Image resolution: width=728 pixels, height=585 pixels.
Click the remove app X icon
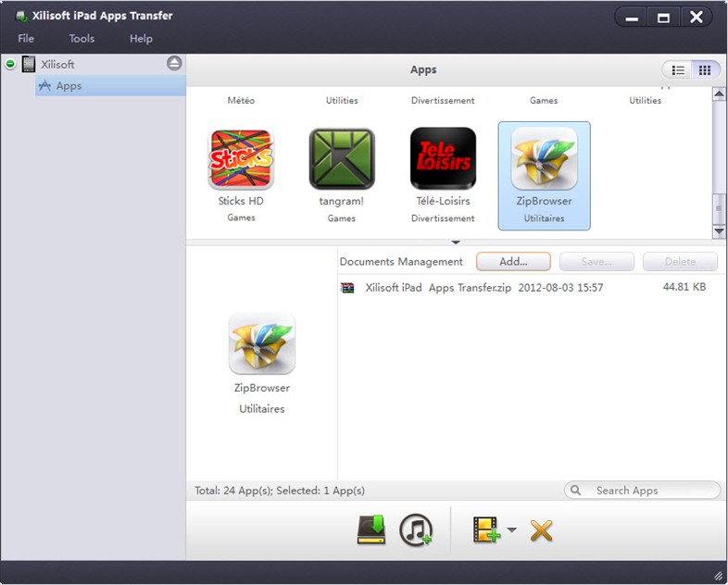[541, 530]
